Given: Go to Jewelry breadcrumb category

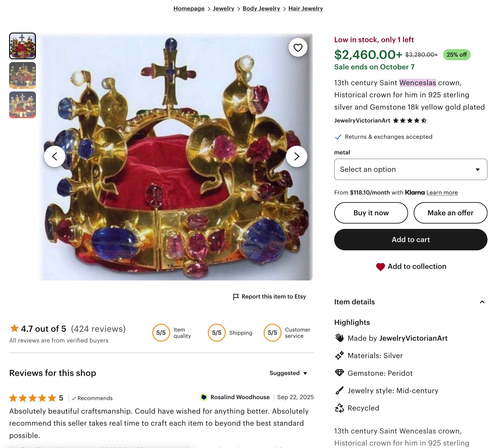Looking at the screenshot, I should pos(223,8).
